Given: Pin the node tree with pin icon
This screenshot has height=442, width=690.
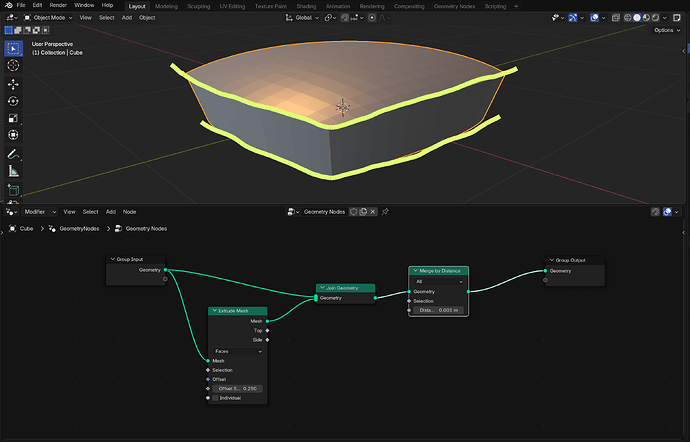Looking at the screenshot, I should click(x=385, y=212).
